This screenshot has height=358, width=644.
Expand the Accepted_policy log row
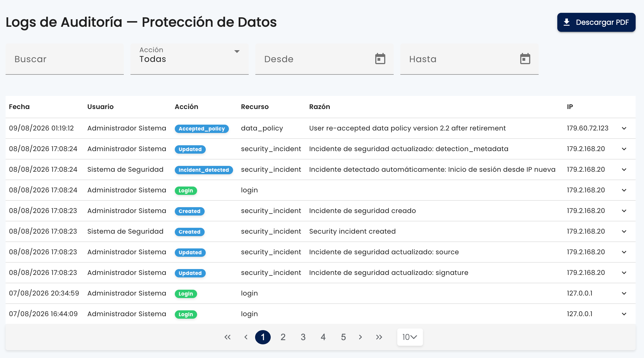pos(624,128)
